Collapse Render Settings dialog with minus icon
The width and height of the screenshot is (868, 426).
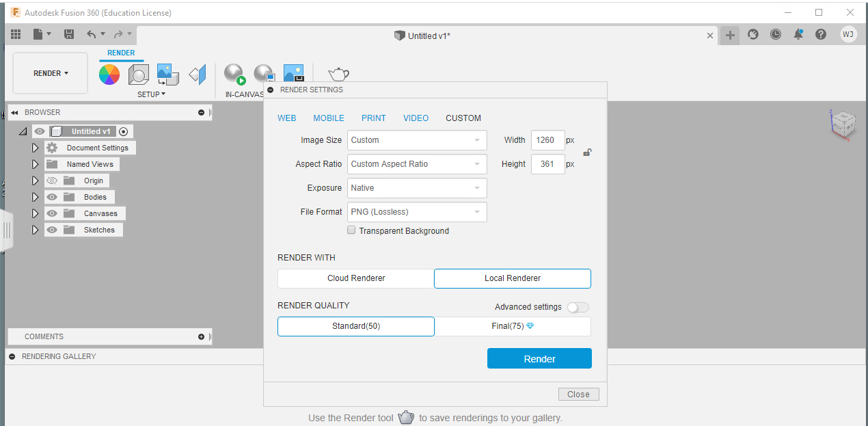coord(271,90)
